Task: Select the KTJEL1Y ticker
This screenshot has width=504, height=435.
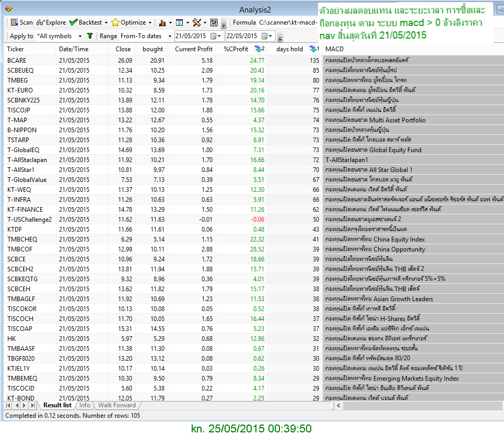Action: 19,369
